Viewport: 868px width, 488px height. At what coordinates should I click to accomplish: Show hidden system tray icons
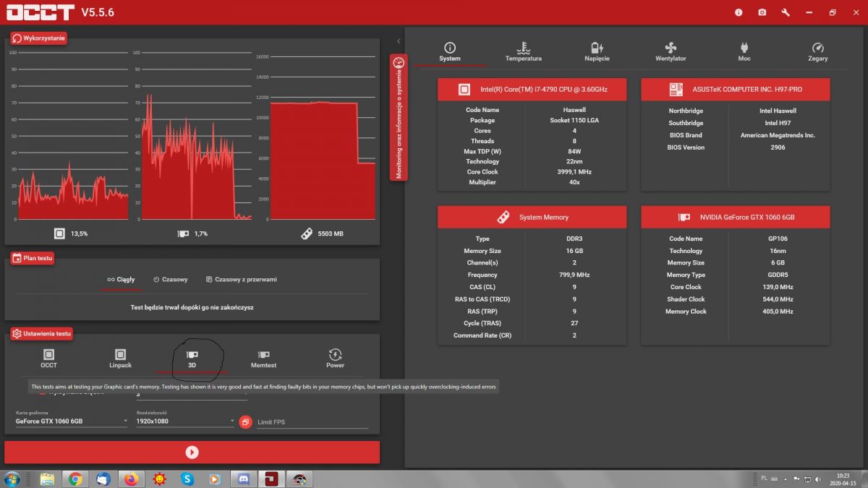coord(786,479)
